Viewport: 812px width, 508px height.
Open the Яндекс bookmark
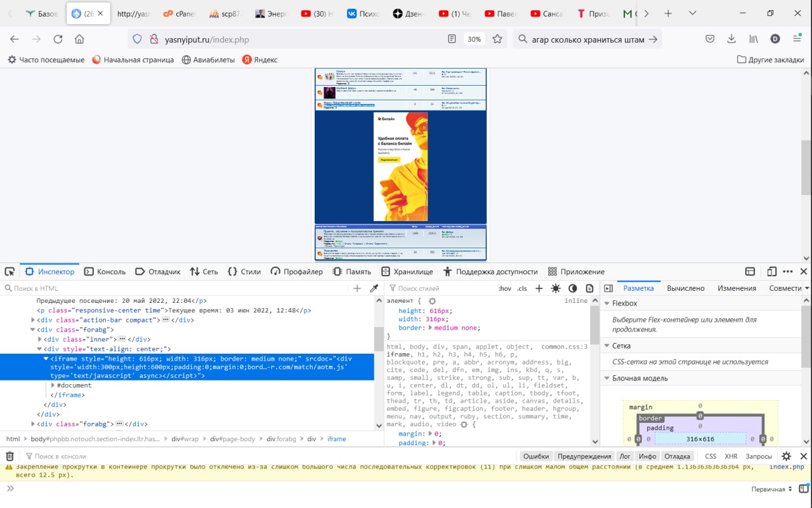(x=260, y=60)
